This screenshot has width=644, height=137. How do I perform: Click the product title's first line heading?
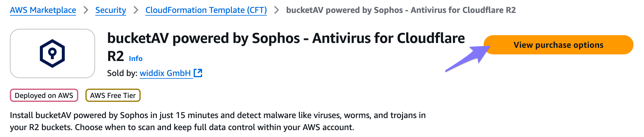[286, 38]
